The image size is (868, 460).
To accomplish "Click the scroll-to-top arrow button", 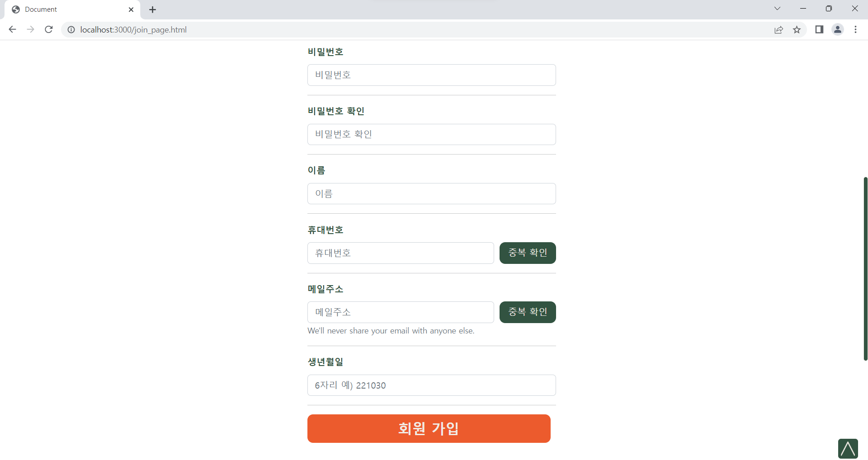I will point(848,449).
